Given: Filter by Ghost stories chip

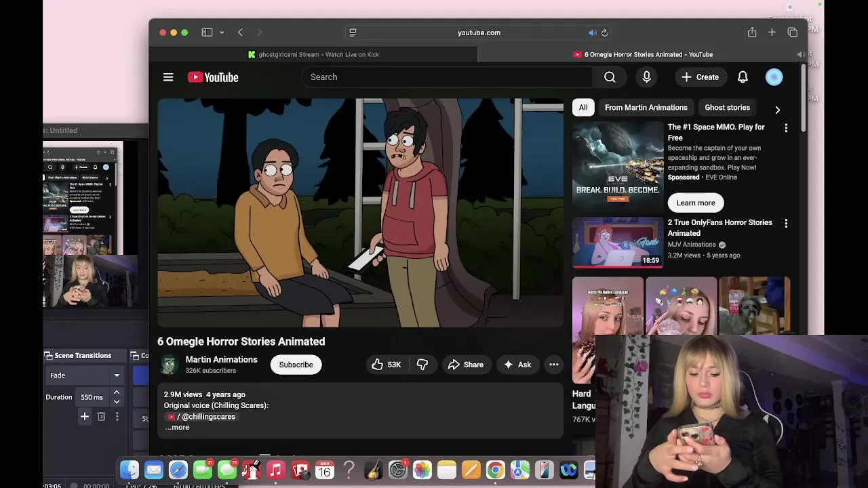Looking at the screenshot, I should [727, 108].
